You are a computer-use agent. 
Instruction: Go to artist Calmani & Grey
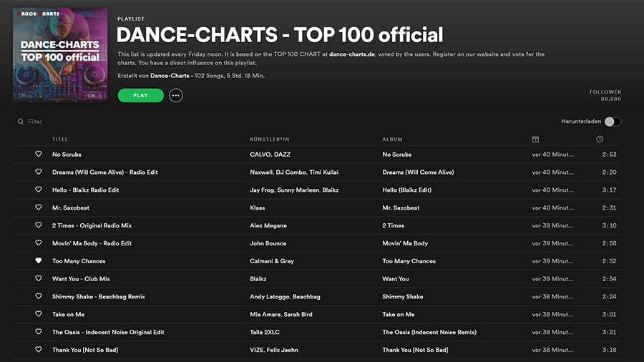pos(271,261)
